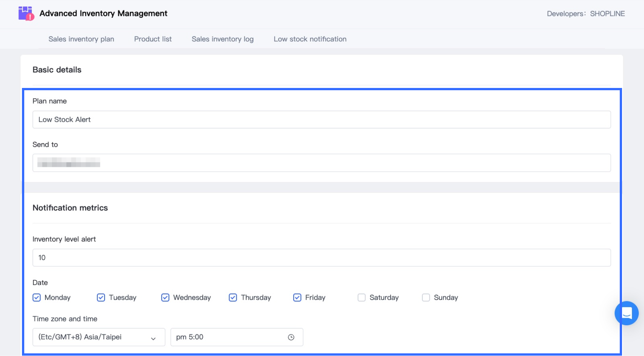Click the Advanced Inventory Management app logo
Image resolution: width=644 pixels, height=356 pixels.
click(26, 14)
